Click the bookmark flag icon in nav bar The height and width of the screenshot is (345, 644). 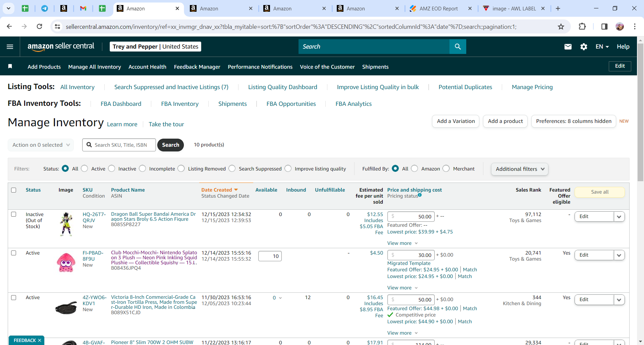point(10,66)
